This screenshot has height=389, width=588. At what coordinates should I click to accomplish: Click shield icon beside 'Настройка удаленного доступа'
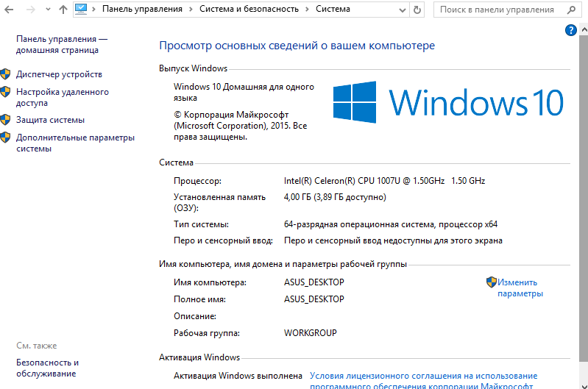pos(5,91)
